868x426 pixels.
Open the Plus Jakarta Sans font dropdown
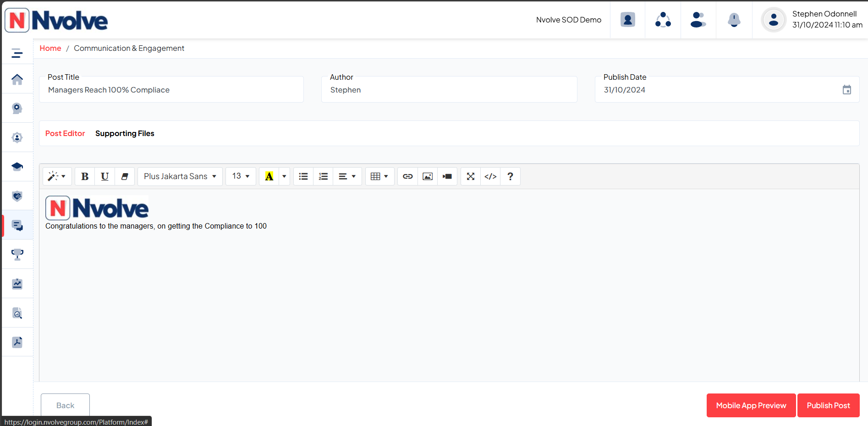click(x=180, y=176)
